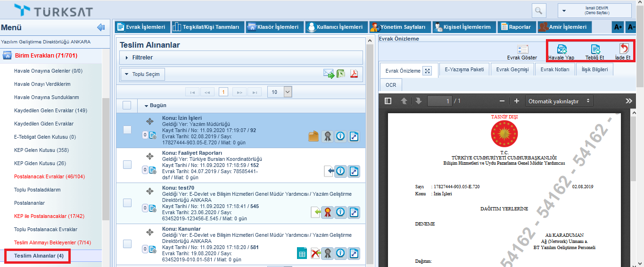The image size is (644, 267).
Task: Check the Faaliyet Raporları document checkbox
Action: [x=127, y=165]
